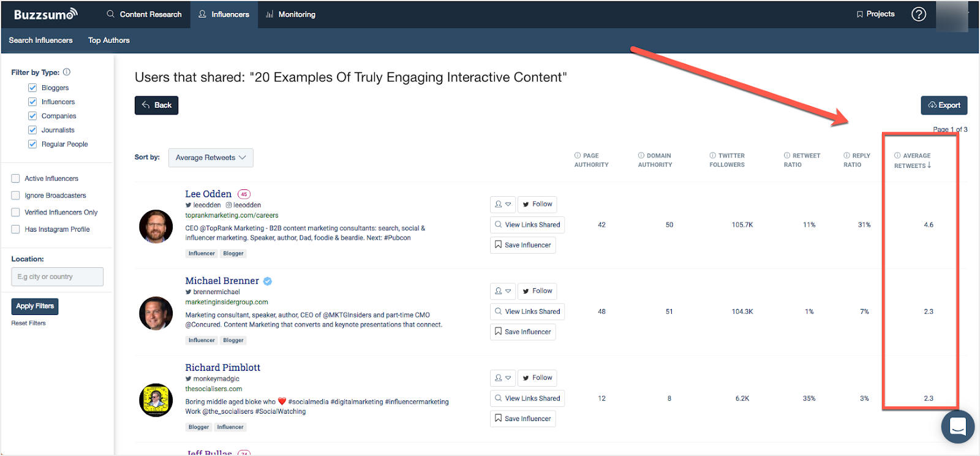Click Richard Pimblott's profile avatar

click(156, 400)
